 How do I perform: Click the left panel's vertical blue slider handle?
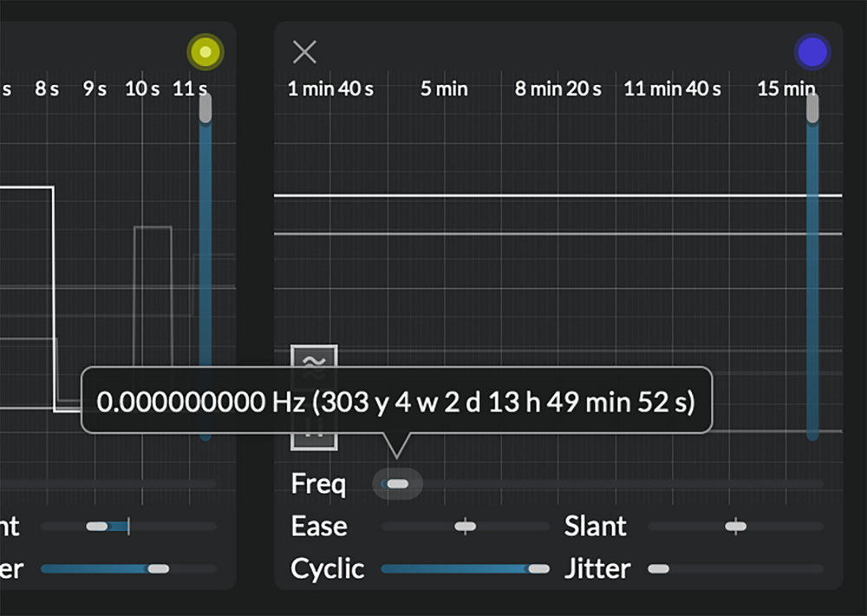pos(205,108)
